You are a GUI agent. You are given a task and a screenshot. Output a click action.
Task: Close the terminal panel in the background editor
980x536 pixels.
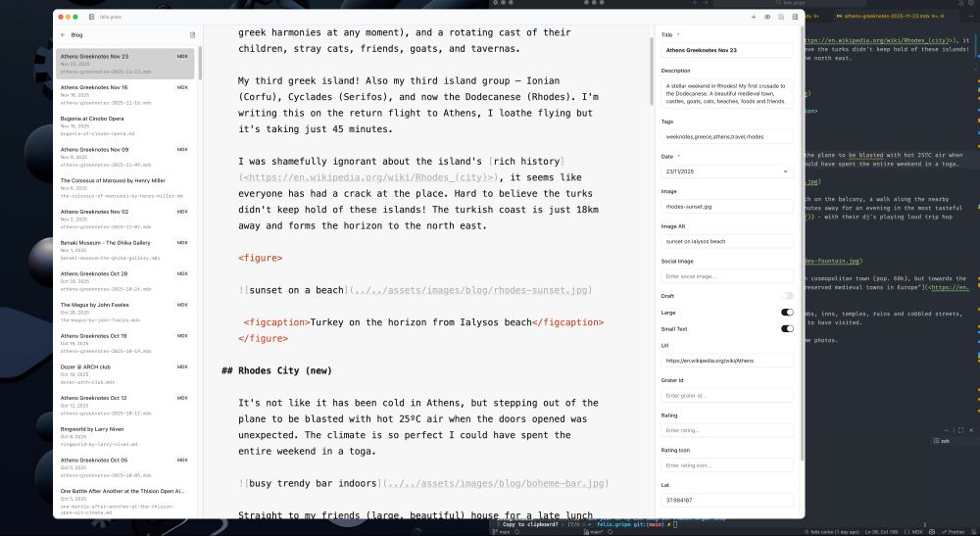[970, 430]
